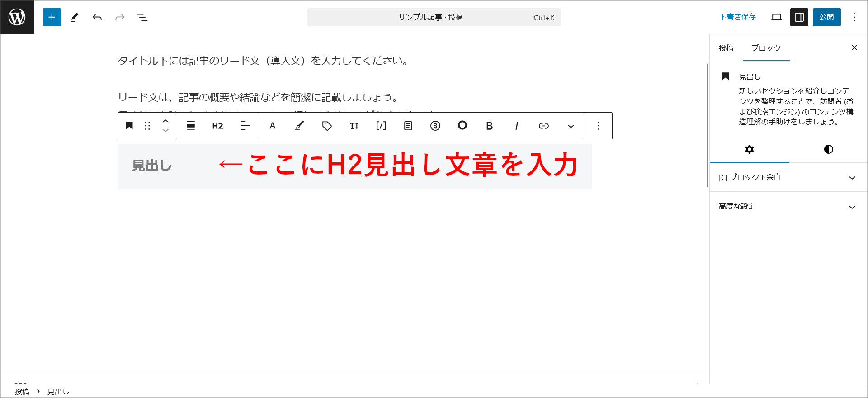Open the H2 heading level dropdown

(217, 126)
